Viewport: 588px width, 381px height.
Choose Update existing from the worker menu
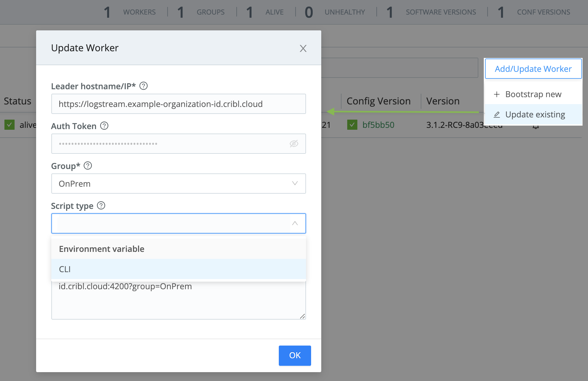coord(535,115)
